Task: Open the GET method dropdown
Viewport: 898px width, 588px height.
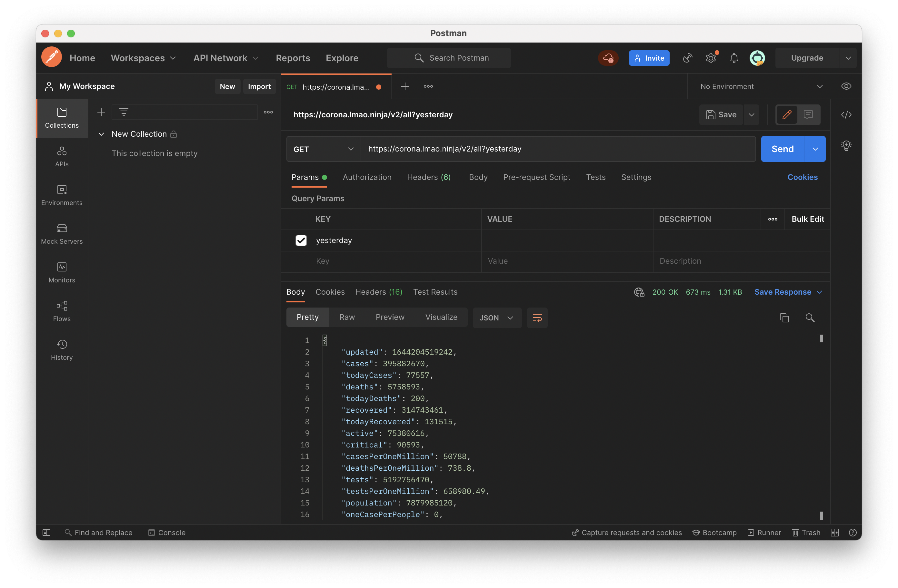Action: tap(323, 149)
